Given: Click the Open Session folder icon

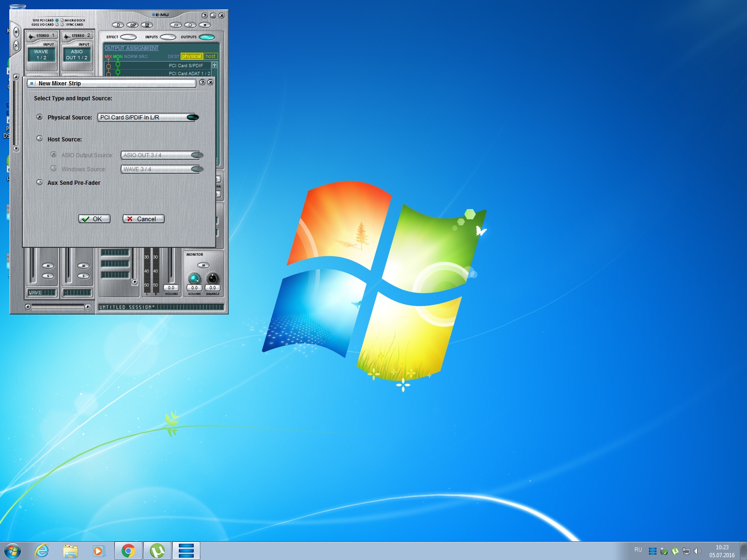Looking at the screenshot, I should pyautogui.click(x=133, y=25).
